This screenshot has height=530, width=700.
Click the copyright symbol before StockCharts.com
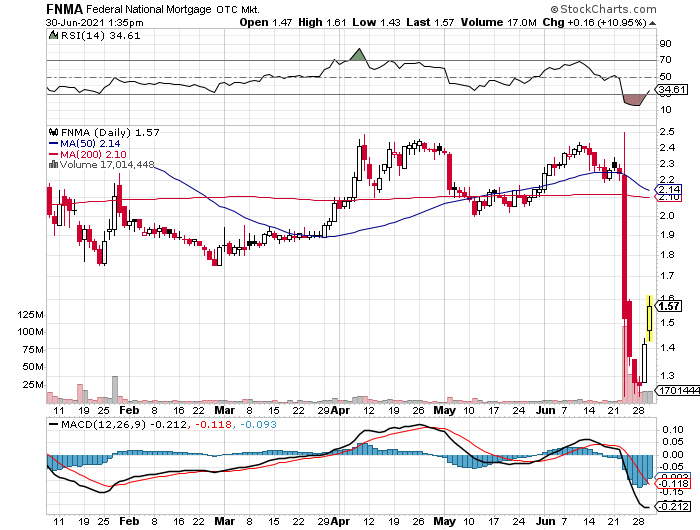pyautogui.click(x=554, y=9)
